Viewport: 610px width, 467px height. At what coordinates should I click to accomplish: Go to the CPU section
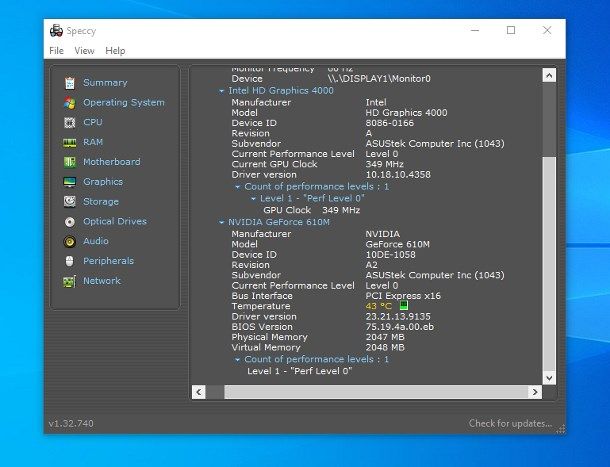[93, 122]
